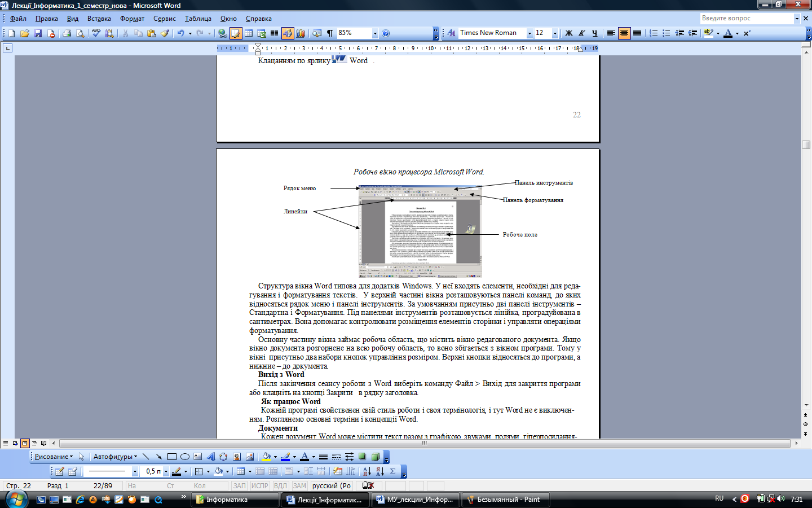Click the Line Color brush in Drawing toolbar
The image size is (812, 508).
click(x=285, y=457)
